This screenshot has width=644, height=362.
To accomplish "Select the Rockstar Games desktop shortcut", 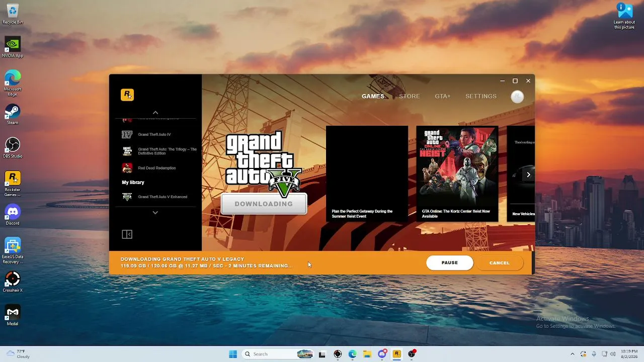I will click(x=13, y=184).
